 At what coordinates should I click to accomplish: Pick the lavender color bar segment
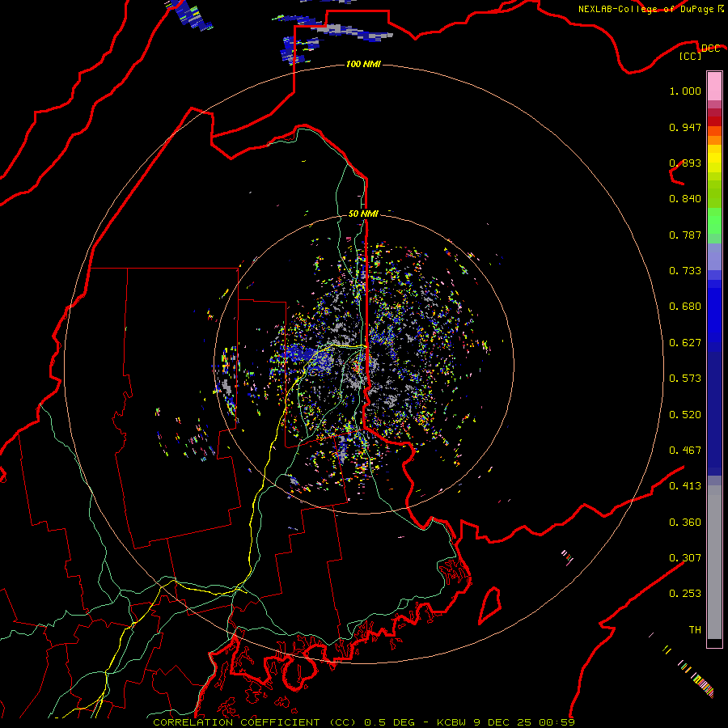[x=714, y=256]
